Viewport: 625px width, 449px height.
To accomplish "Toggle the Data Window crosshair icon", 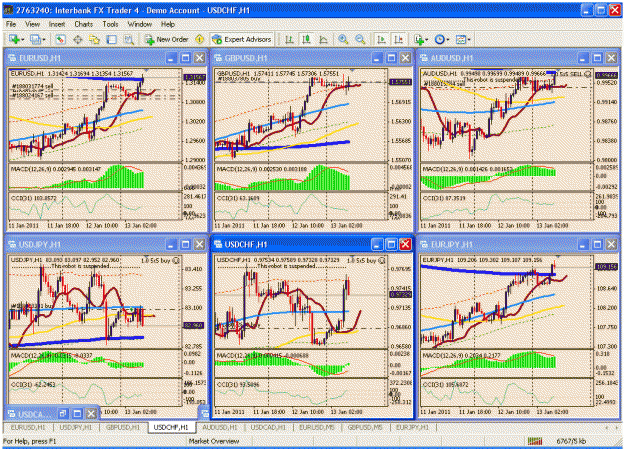I will tap(78, 39).
